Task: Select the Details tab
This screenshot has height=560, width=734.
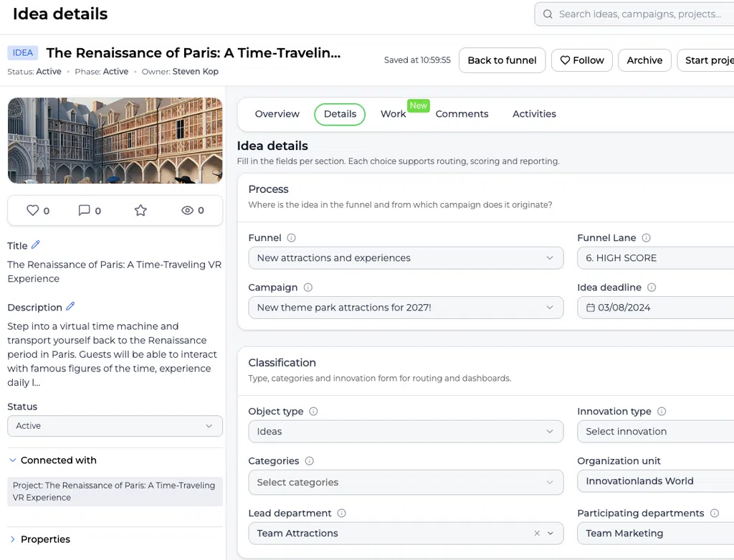Action: click(x=340, y=114)
